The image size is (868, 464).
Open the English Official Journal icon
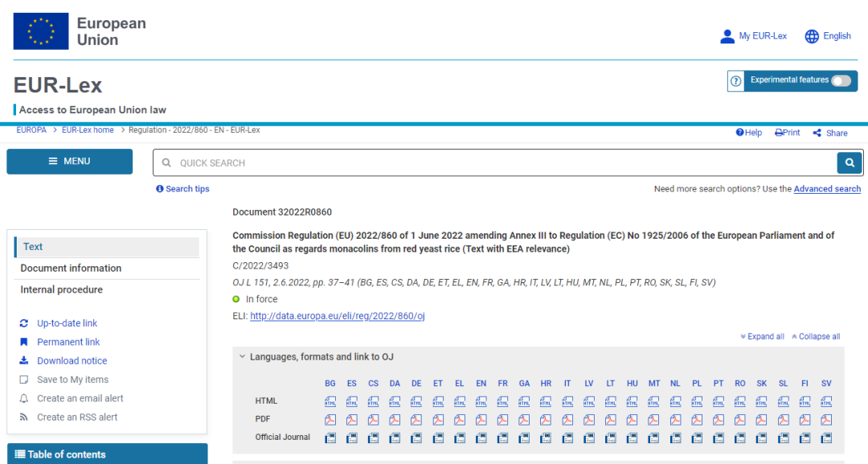point(481,438)
